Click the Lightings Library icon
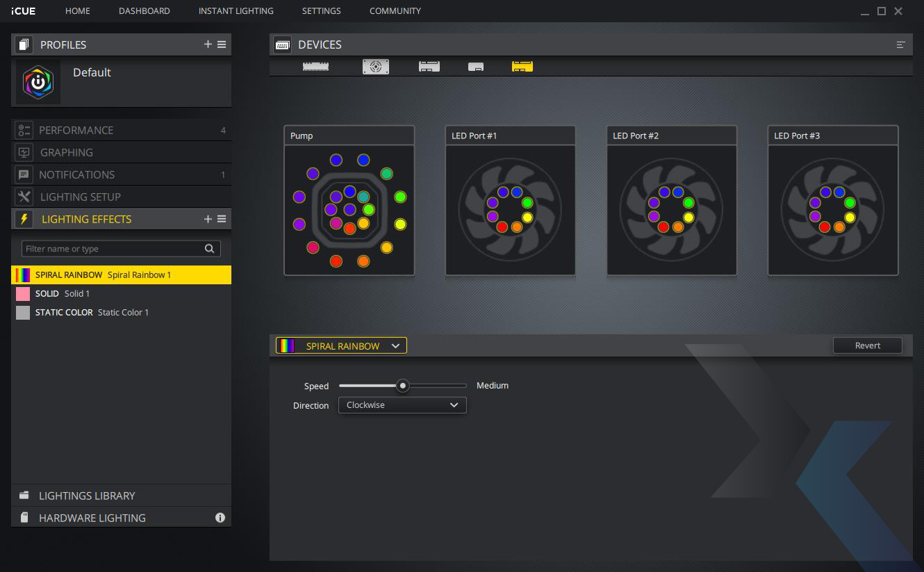The height and width of the screenshot is (572, 924). (24, 496)
